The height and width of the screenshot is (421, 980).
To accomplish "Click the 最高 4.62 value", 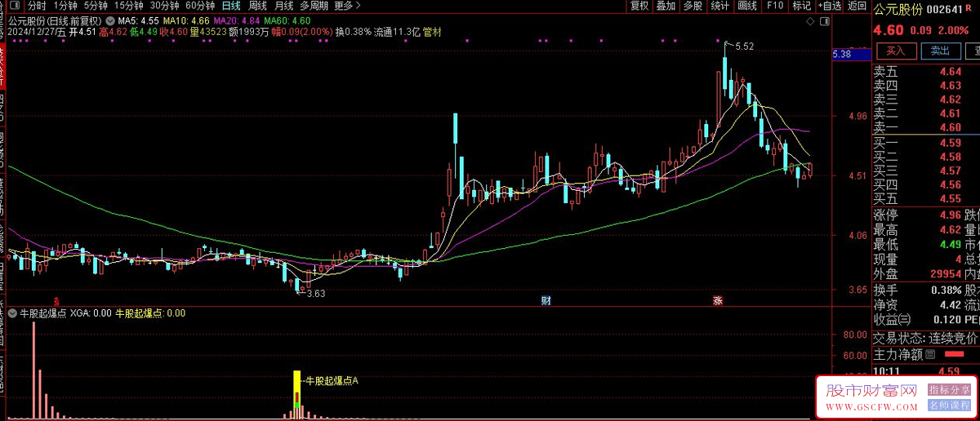I will click(950, 230).
